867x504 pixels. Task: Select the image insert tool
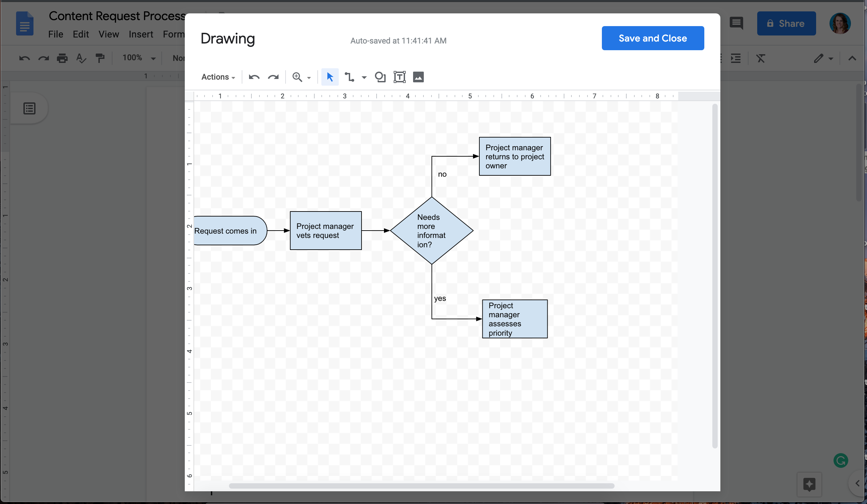tap(418, 77)
